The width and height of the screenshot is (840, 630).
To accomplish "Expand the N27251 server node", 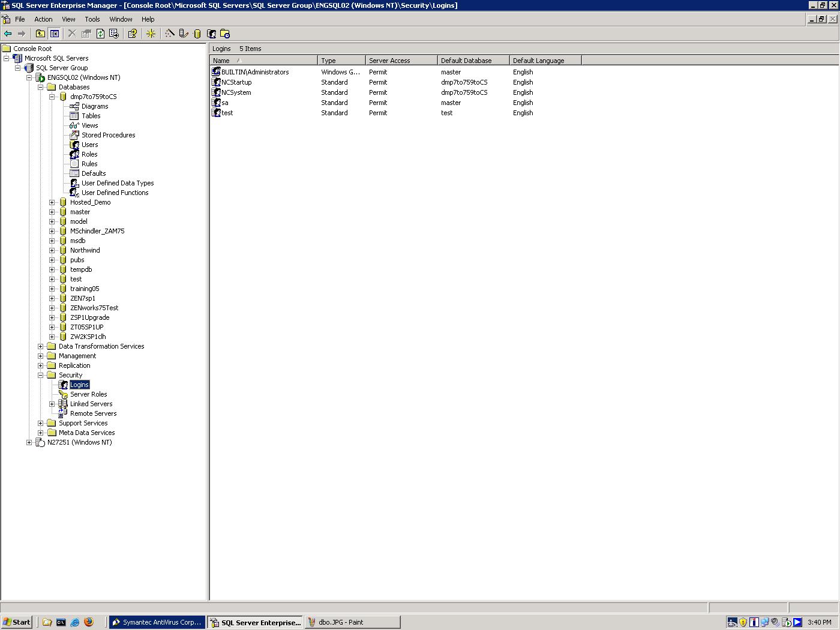I will pos(29,442).
